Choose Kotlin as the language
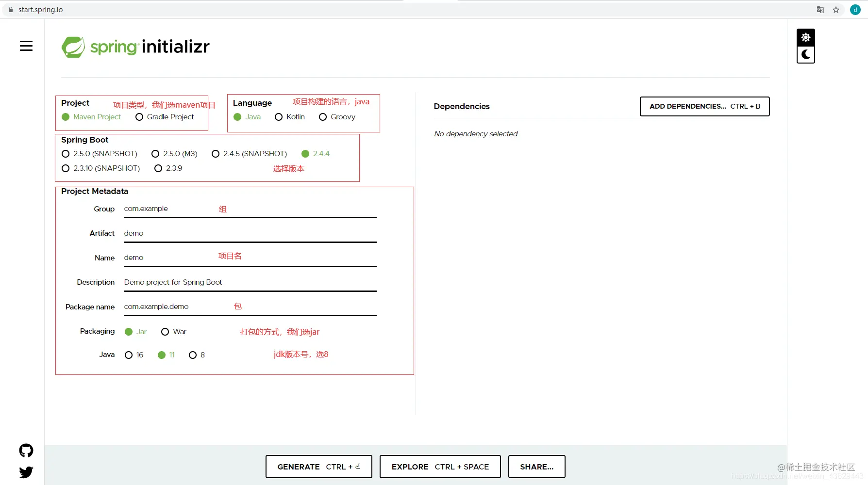Screen dimensions: 868x485 290,117
